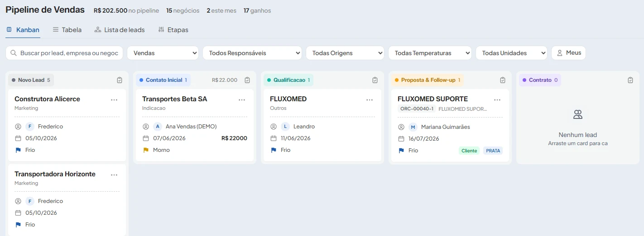Click person icon beside Frederico on Transportadora Horizonte

click(18, 201)
